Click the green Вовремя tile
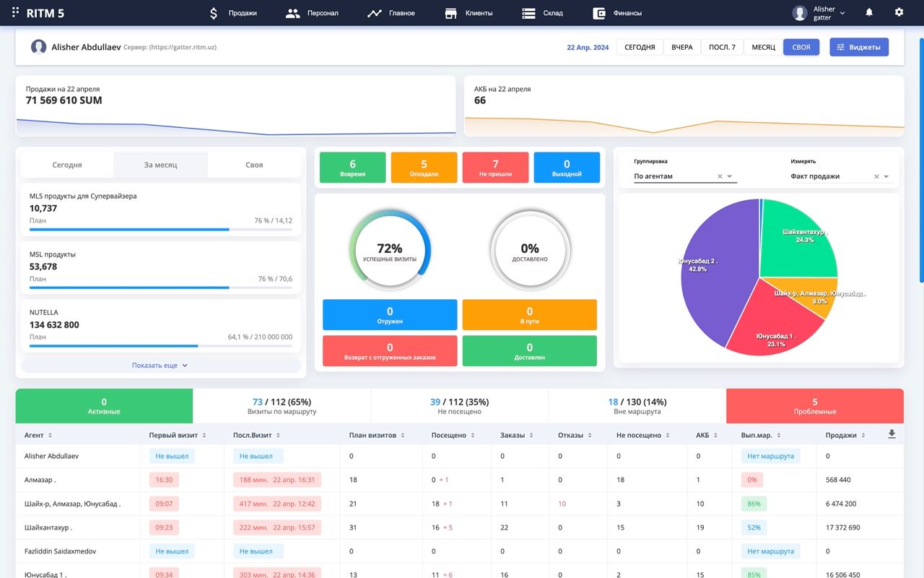 [352, 168]
